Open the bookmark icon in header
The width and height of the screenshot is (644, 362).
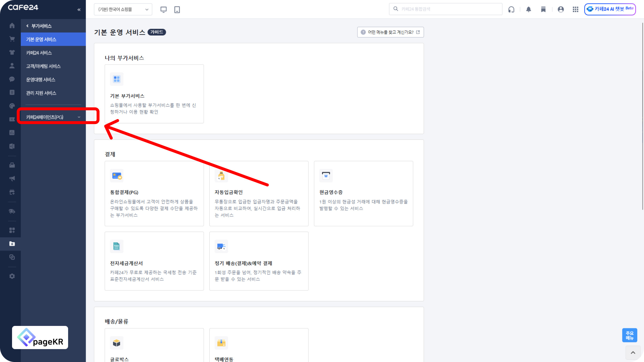pos(543,9)
